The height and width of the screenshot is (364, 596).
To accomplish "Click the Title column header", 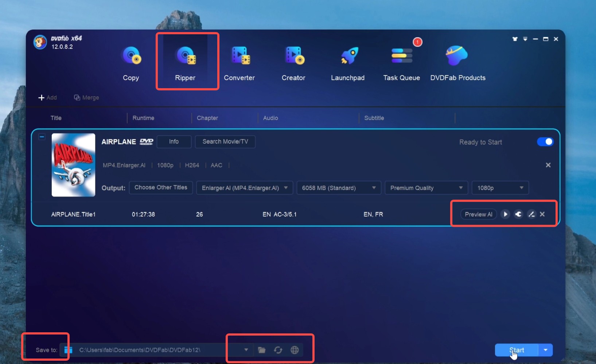I will 56,118.
